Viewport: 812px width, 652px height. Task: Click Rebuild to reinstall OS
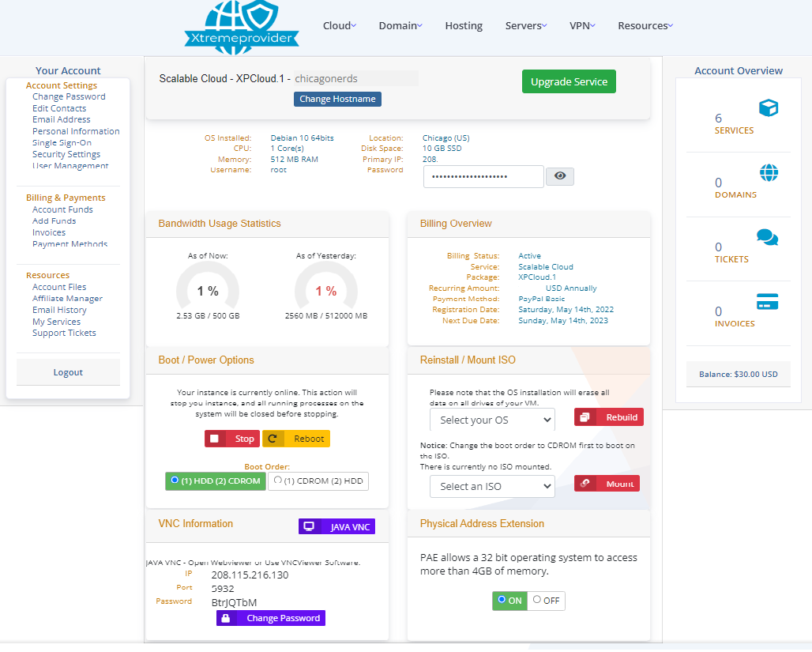tap(608, 417)
